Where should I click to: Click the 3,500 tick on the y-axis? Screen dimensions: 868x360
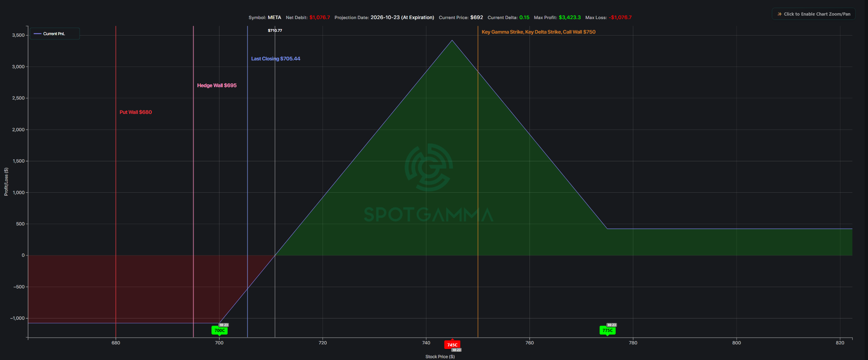point(18,35)
